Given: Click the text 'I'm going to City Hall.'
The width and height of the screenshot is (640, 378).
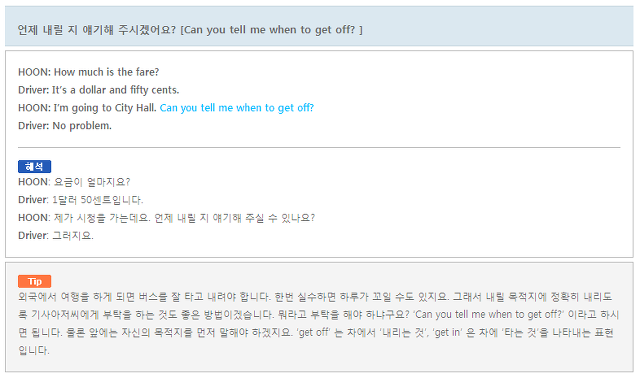Looking at the screenshot, I should pyautogui.click(x=105, y=108).
